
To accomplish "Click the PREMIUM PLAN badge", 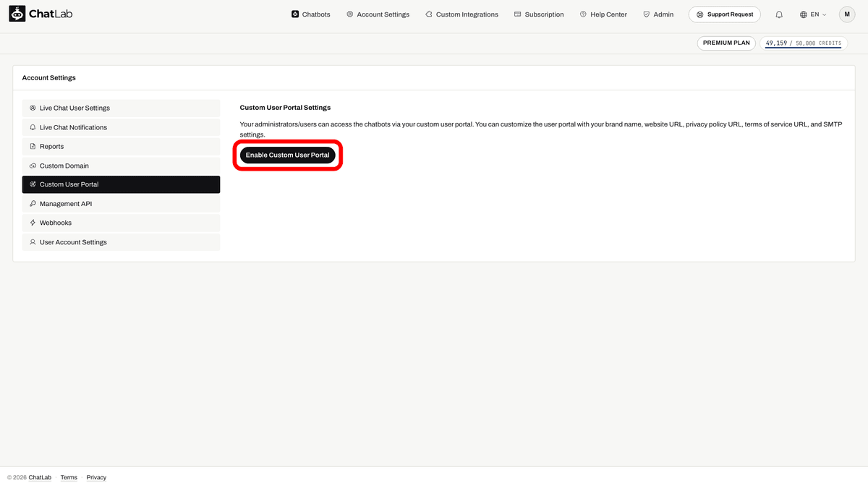I will (x=727, y=43).
